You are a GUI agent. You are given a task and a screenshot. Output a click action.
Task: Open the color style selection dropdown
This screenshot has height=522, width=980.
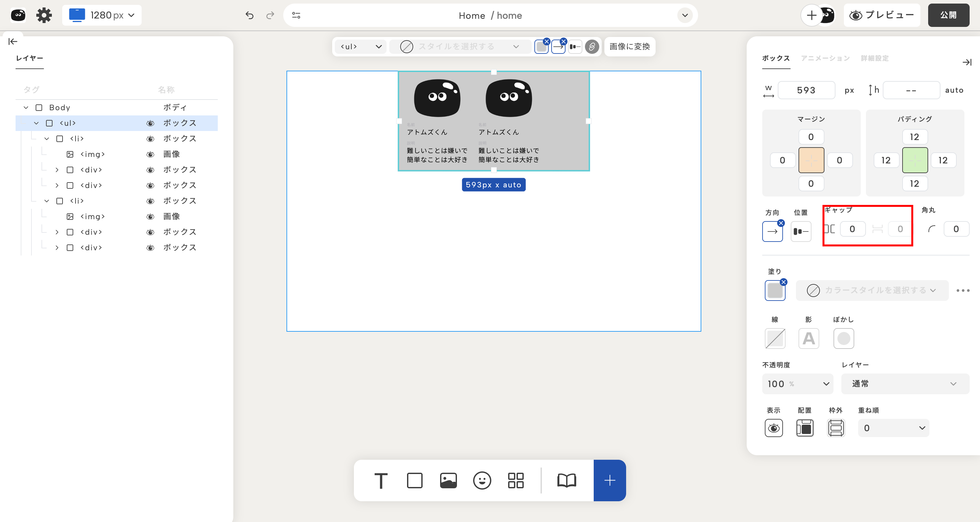(x=871, y=291)
